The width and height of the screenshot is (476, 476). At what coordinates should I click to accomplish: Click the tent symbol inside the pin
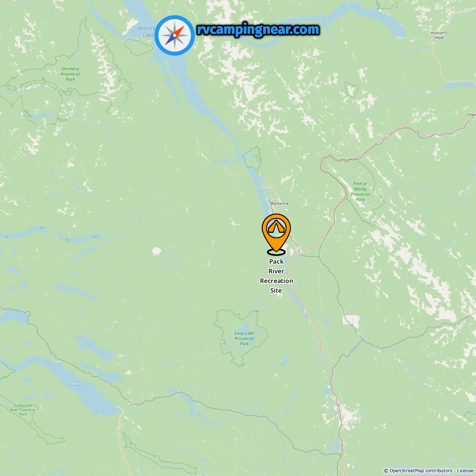point(276,226)
